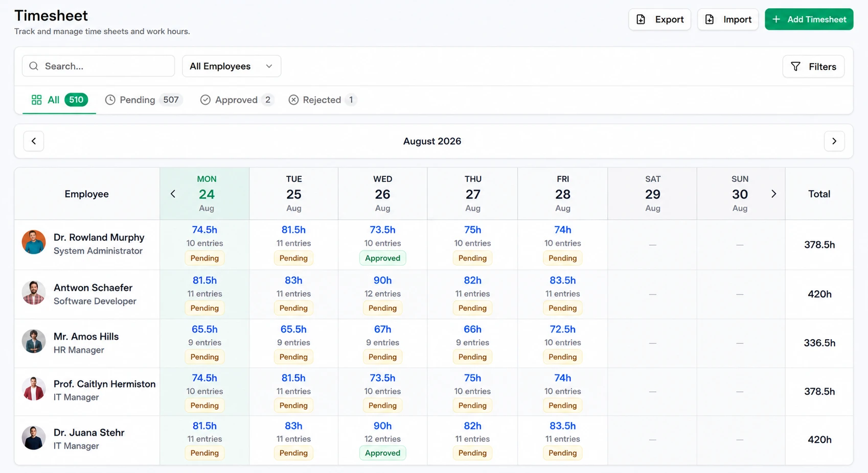The height and width of the screenshot is (473, 868).
Task: Click Juana Stehr's Wednesday 12 entries text
Action: (x=382, y=439)
